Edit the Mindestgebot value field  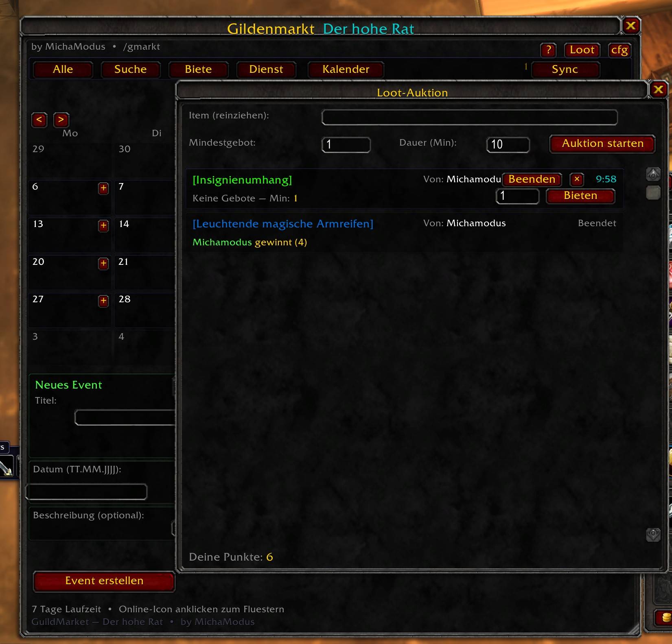[x=346, y=144]
